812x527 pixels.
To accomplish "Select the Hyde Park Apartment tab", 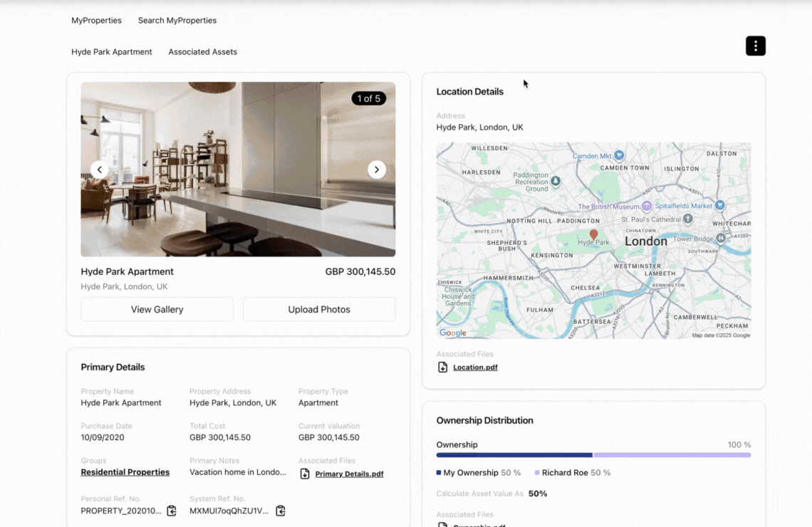I will click(x=112, y=52).
